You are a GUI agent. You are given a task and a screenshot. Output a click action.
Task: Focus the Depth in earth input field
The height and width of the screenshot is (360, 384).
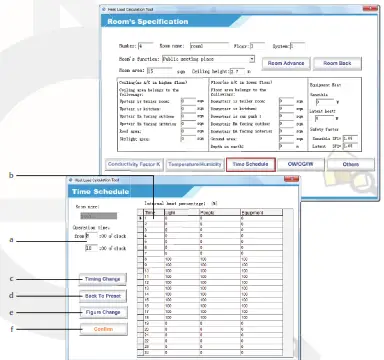tap(287, 146)
